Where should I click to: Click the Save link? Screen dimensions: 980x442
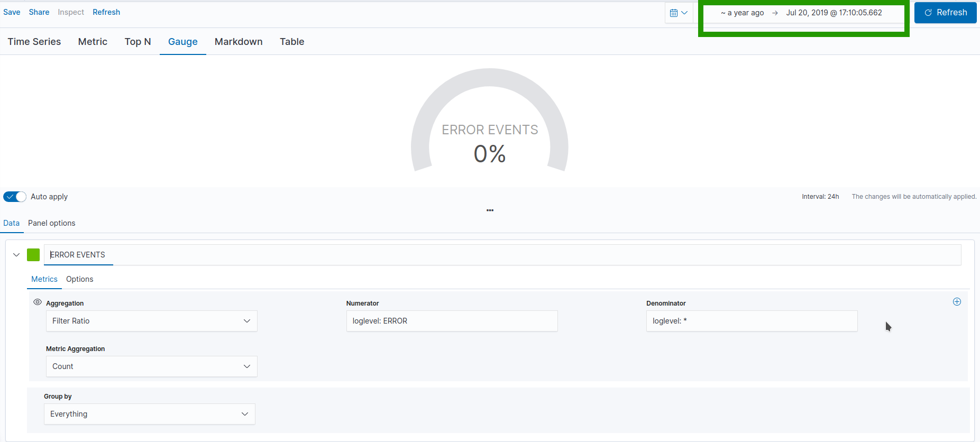point(12,12)
